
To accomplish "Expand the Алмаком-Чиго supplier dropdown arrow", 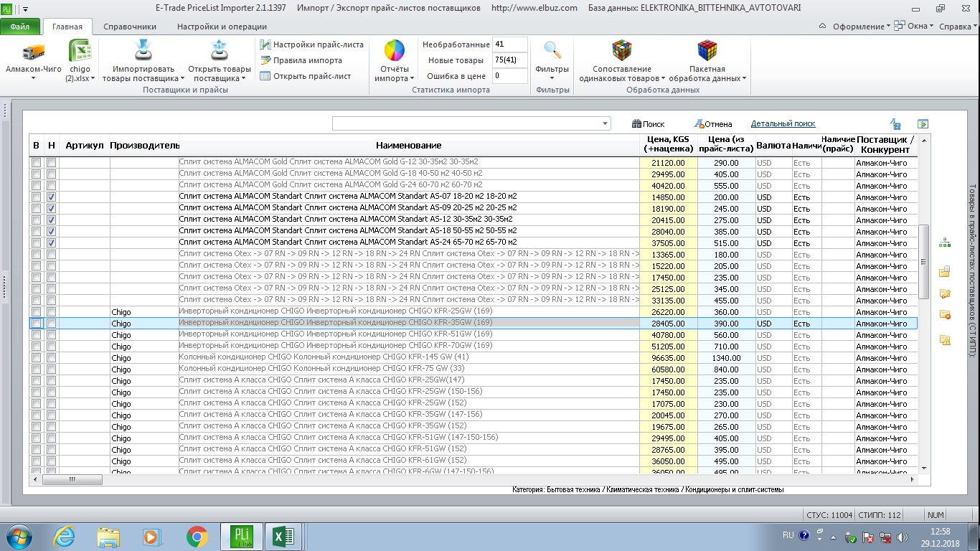I will [33, 79].
